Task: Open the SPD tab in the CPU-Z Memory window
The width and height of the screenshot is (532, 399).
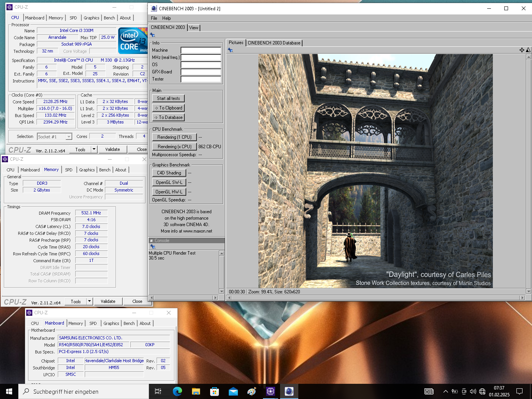Action: 69,170
